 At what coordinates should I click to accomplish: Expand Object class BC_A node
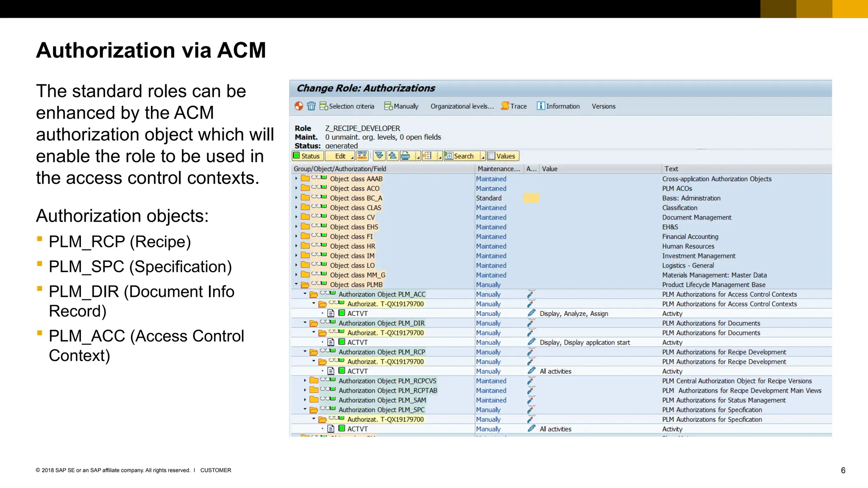coord(296,198)
